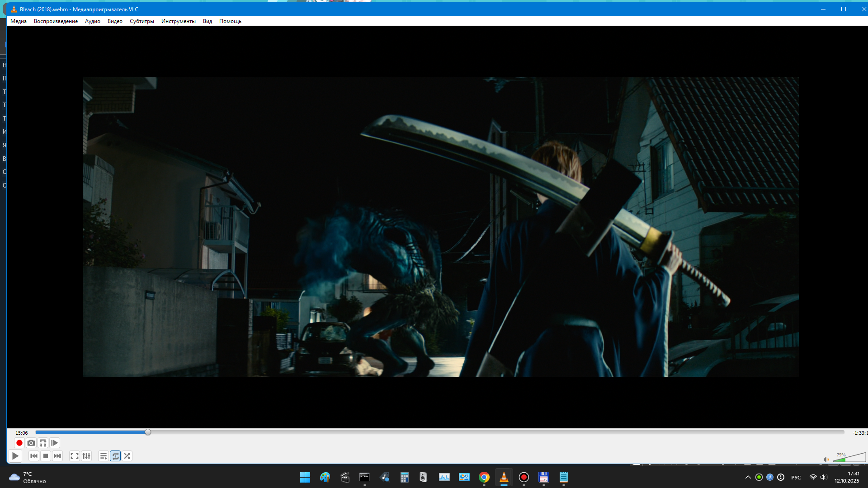Open extended settings equalizer icon
The height and width of the screenshot is (488, 868).
pos(86,456)
